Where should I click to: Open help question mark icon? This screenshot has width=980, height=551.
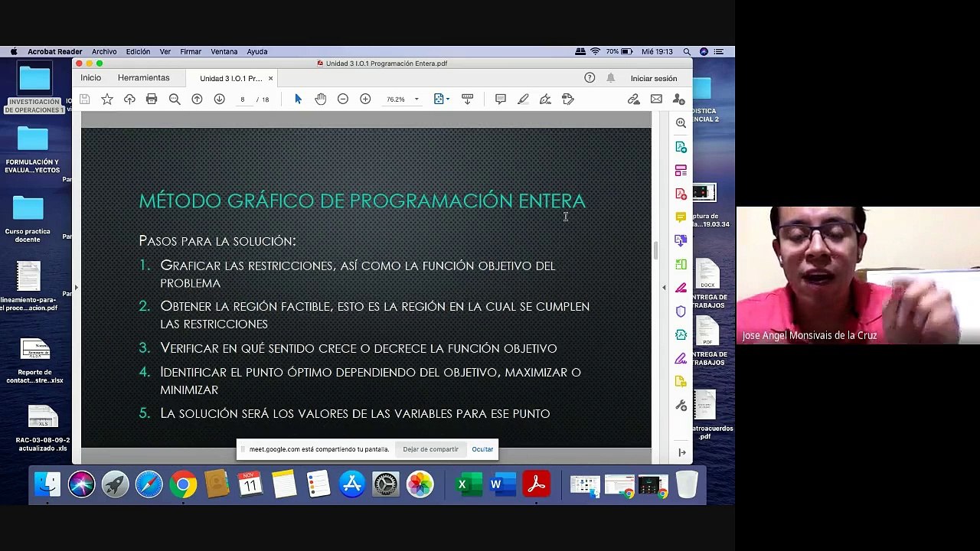(x=590, y=78)
